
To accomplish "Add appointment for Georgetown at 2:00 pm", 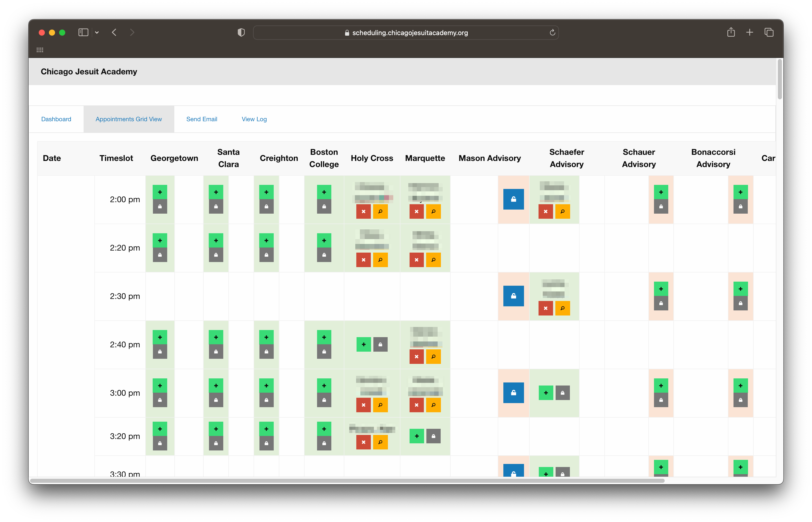I will (160, 192).
